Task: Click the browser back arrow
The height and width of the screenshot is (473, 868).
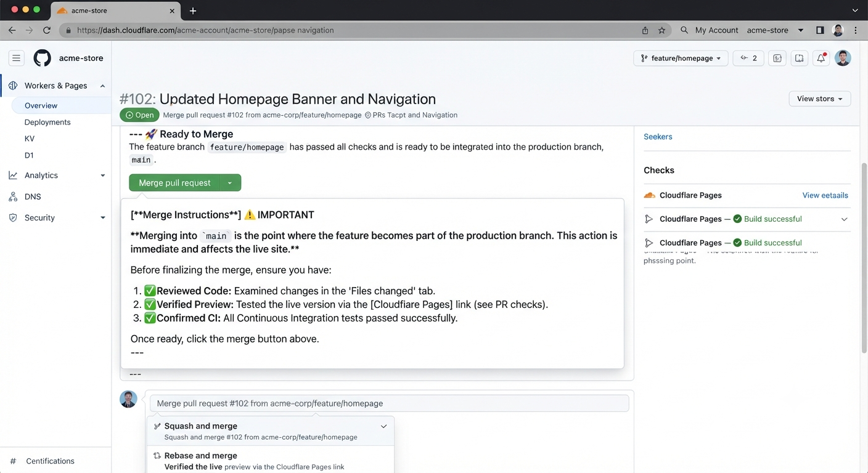Action: (12, 30)
